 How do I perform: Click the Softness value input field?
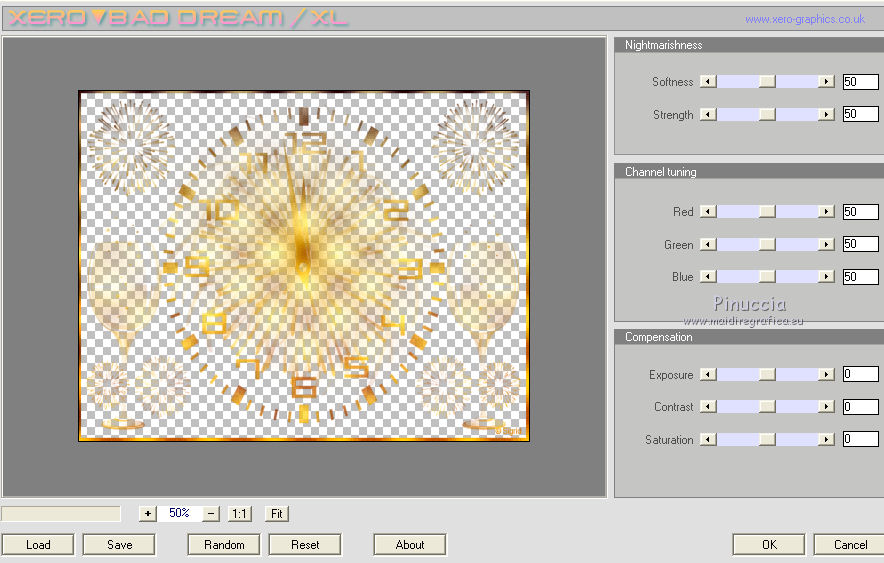pos(860,82)
